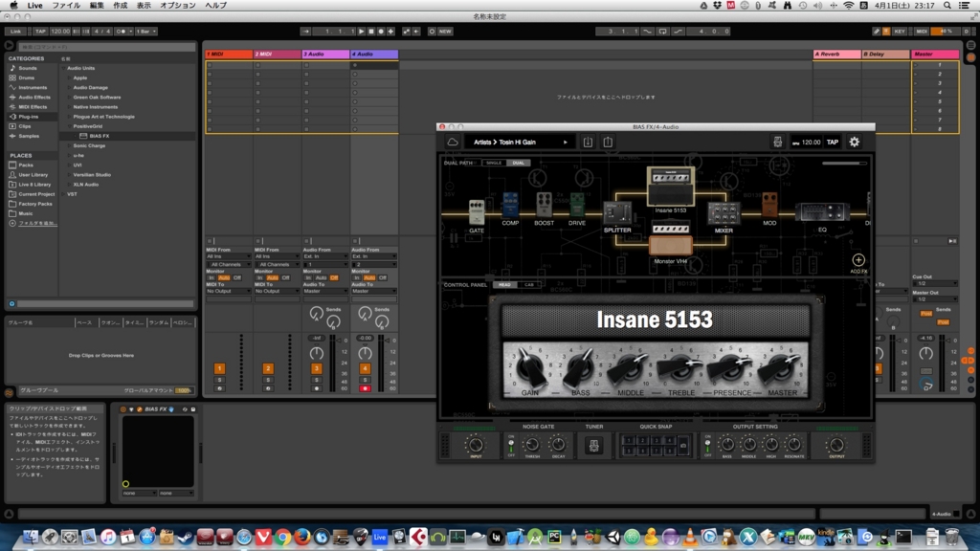Collapse the PositiveGrid folder

[69, 126]
